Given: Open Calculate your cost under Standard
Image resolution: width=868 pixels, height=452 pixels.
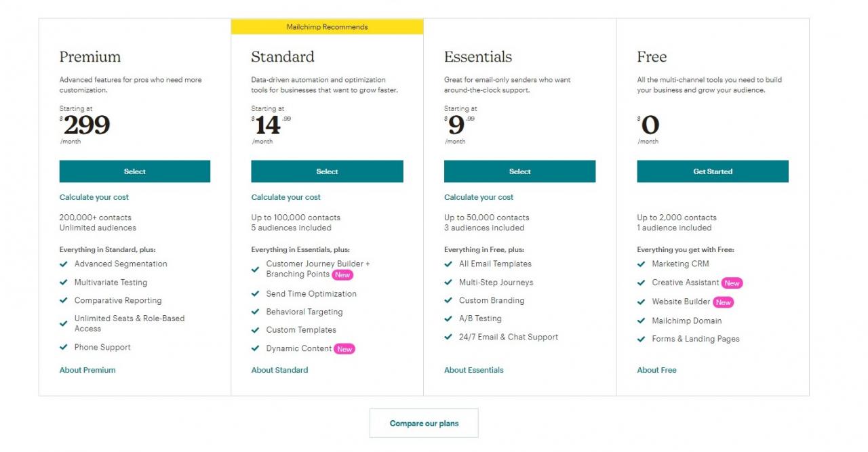Looking at the screenshot, I should point(285,197).
